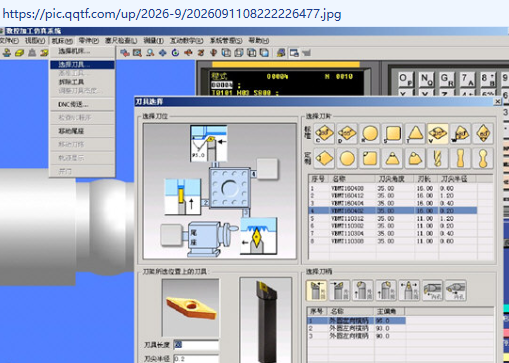Choose the first highlighted external turning holder icon
The image size is (509, 363).
(316, 290)
